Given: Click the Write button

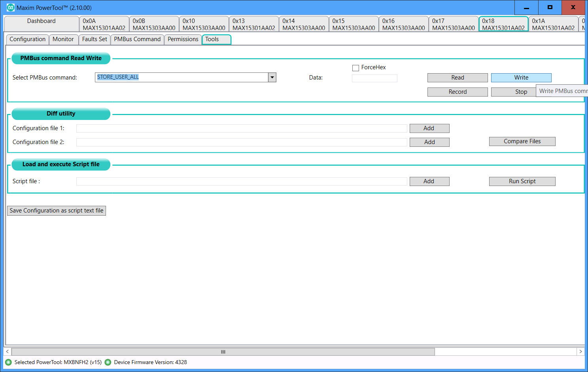Looking at the screenshot, I should click(521, 78).
